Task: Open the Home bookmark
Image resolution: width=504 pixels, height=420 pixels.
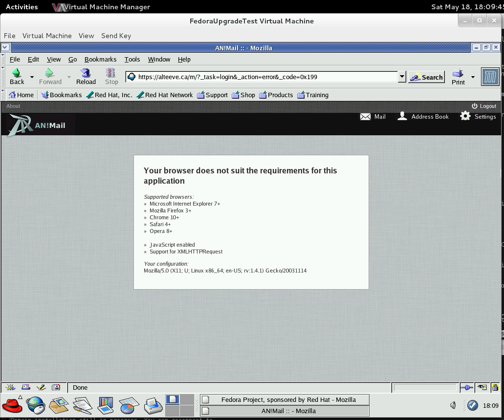Action: [21, 95]
